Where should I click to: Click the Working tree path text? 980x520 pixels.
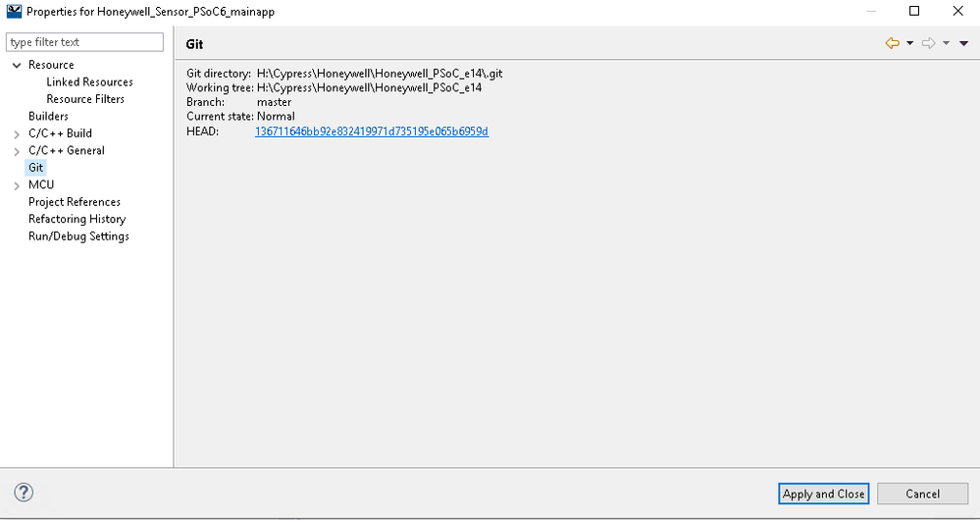370,87
